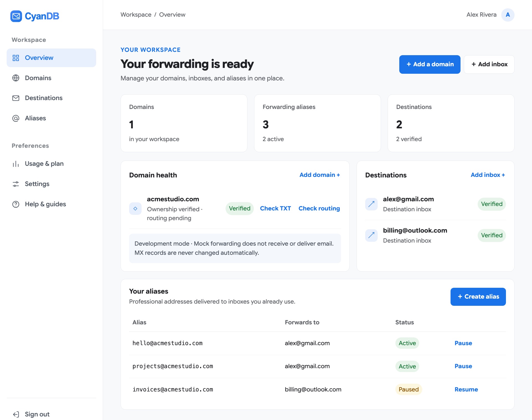Click the Active badge for hello@acmestudio.com
This screenshot has height=420, width=532.
coord(407,343)
